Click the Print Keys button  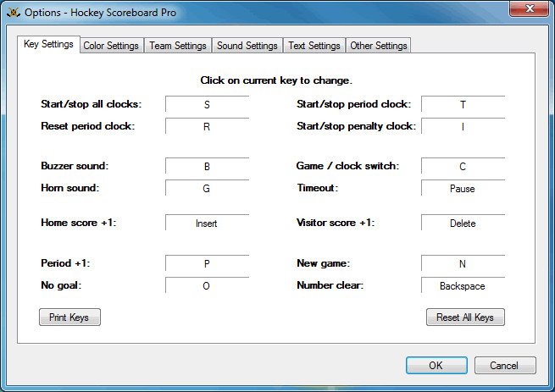point(69,317)
